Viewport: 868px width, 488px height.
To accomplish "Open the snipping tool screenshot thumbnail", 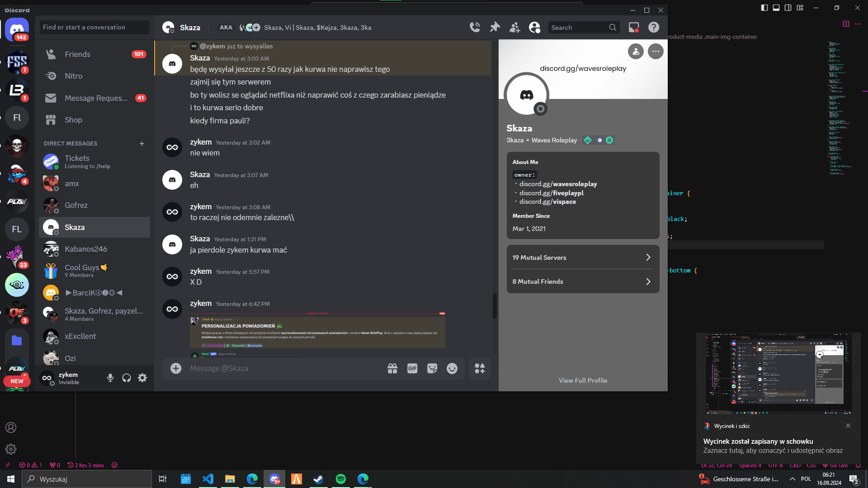I will click(x=778, y=374).
